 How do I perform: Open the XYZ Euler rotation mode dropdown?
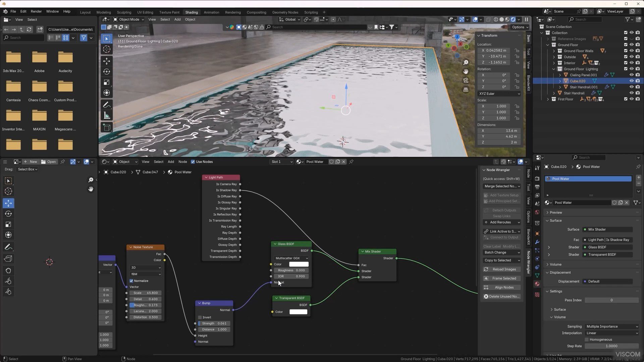click(x=499, y=94)
